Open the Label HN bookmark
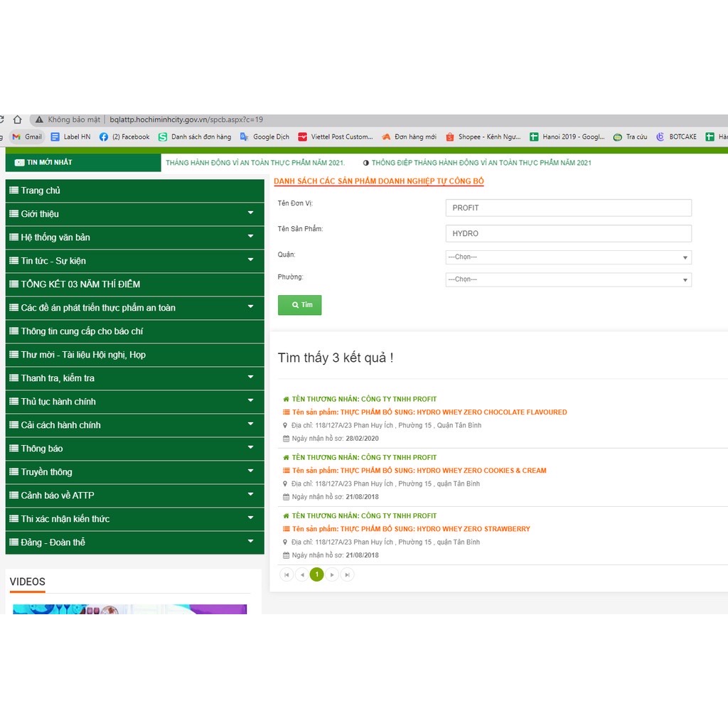Viewport: 728px width, 728px height. [70, 137]
